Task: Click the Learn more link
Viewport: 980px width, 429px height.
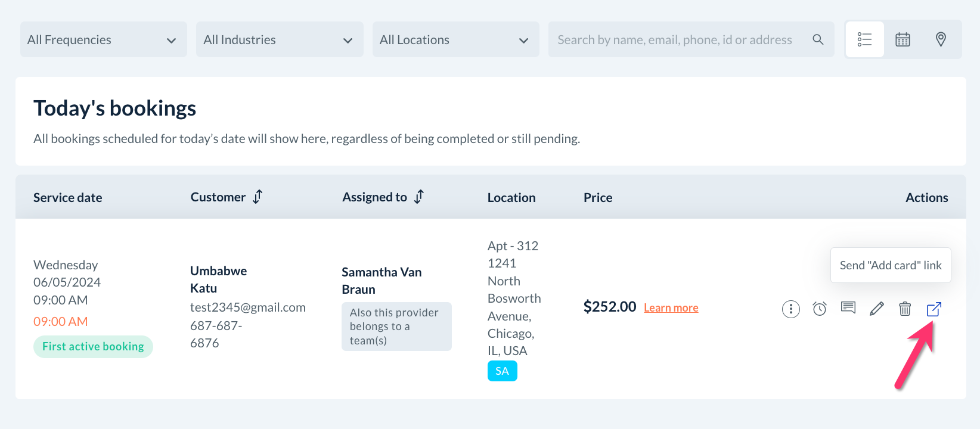Action: point(671,308)
